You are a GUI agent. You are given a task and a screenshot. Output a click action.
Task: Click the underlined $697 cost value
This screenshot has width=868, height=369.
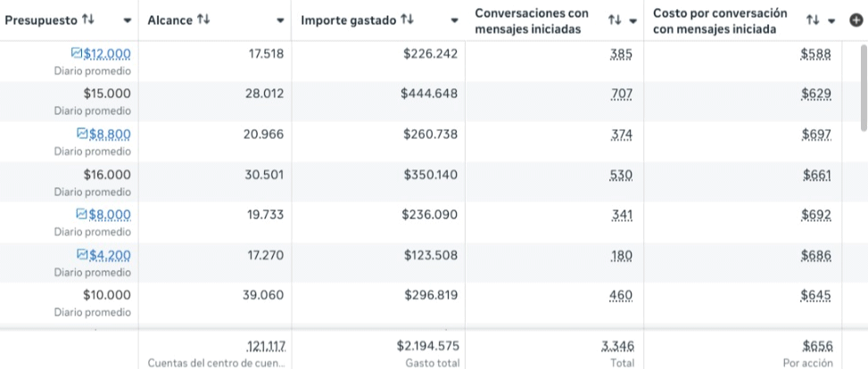(816, 134)
